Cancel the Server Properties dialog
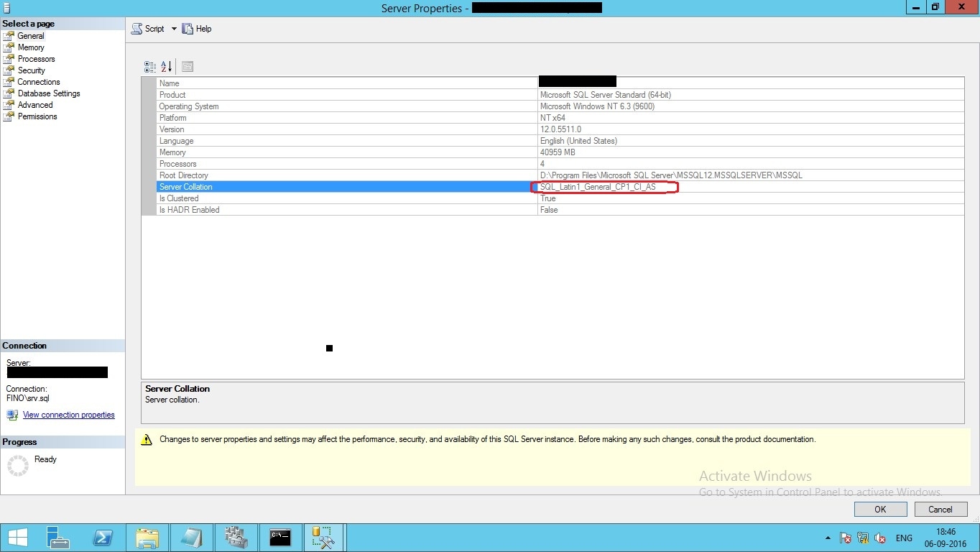The height and width of the screenshot is (552, 980). click(940, 509)
